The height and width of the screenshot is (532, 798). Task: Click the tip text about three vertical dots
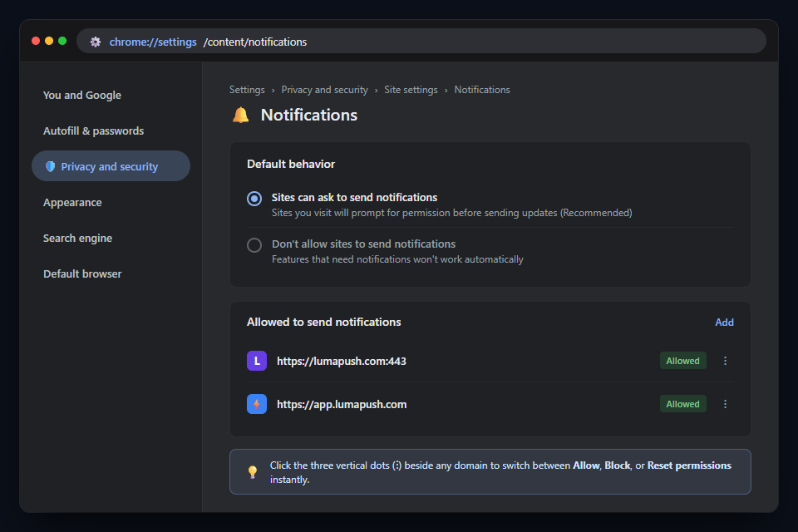click(500, 472)
